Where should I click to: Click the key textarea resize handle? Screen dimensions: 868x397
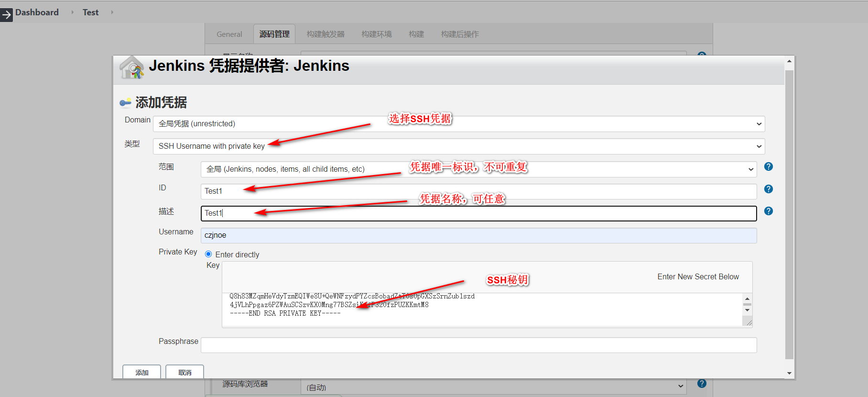(748, 322)
